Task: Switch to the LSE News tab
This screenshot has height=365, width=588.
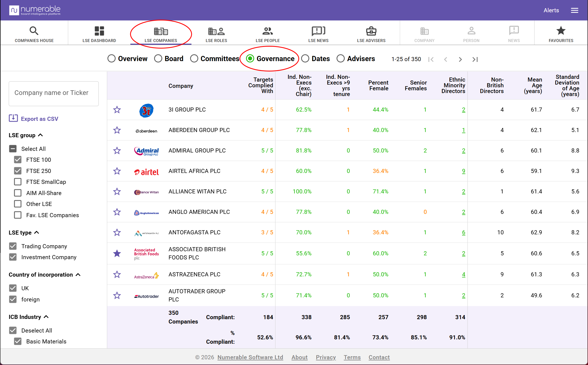Action: click(x=318, y=34)
